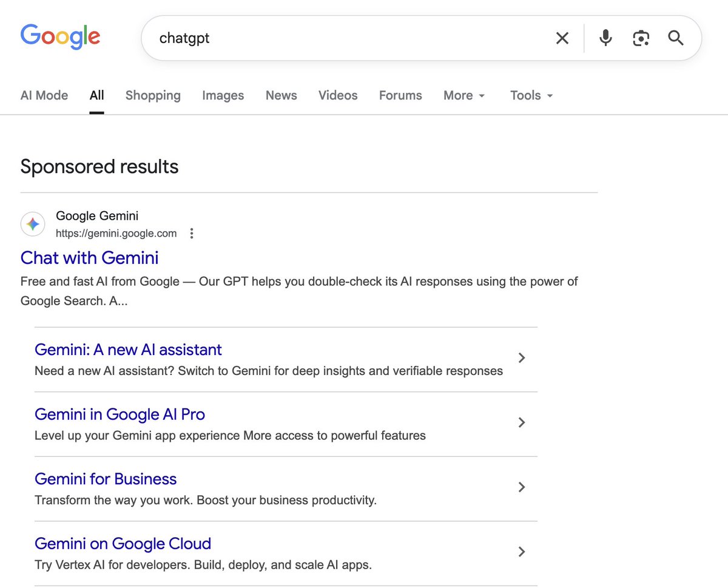Start voice search with microphone icon
The image size is (728, 588).
pos(605,38)
